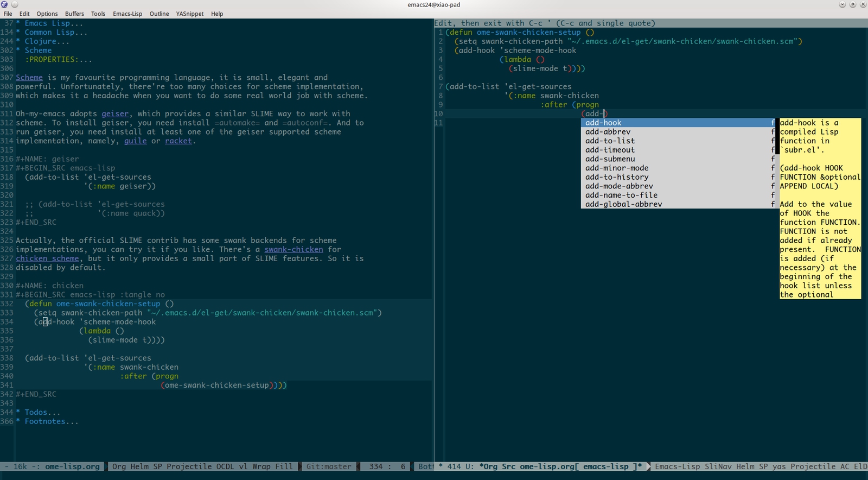Open the Emacs-Lisp menu
Viewport: 868px width, 480px height.
[x=127, y=14]
